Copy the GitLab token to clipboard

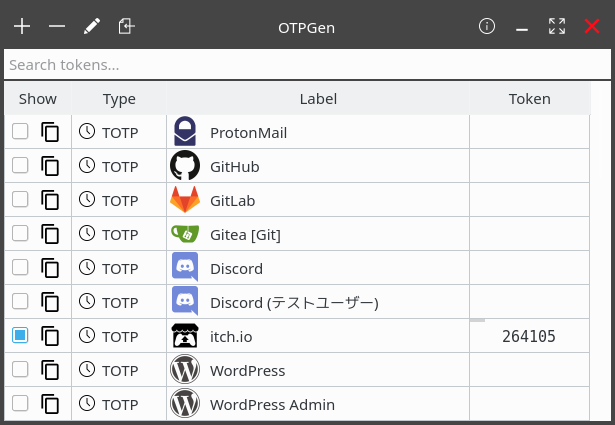click(x=50, y=200)
